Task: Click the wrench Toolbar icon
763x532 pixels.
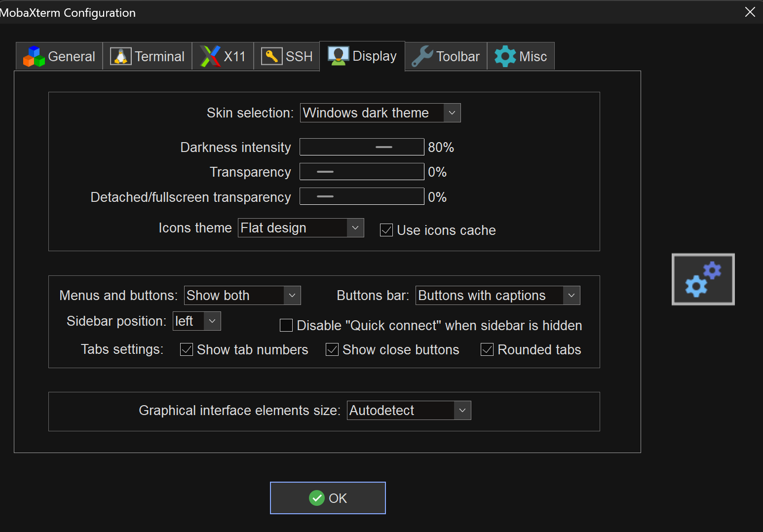Action: tap(422, 56)
